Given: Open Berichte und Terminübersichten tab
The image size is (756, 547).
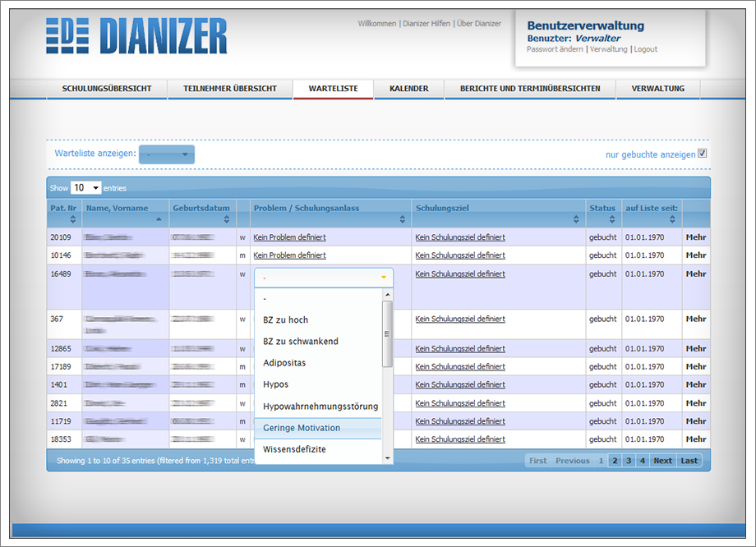Looking at the screenshot, I should [530, 89].
